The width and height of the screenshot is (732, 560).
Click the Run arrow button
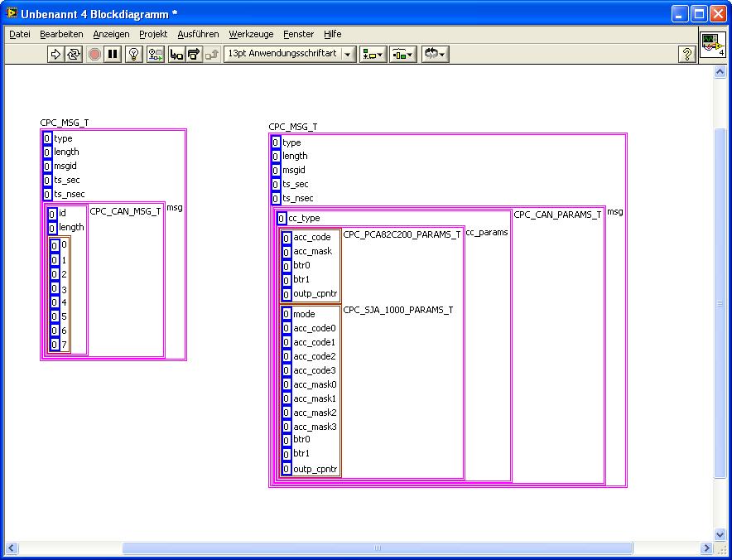tap(56, 54)
